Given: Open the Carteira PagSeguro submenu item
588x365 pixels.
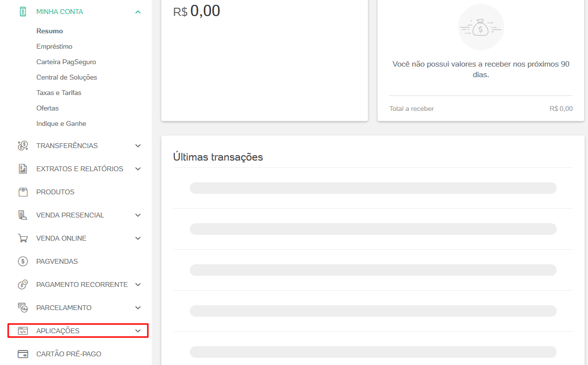Looking at the screenshot, I should click(66, 62).
